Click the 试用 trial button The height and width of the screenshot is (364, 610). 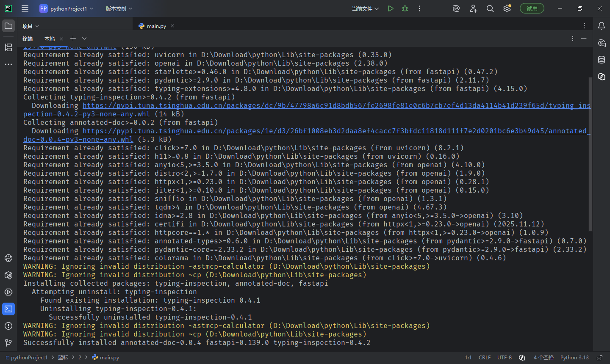(x=532, y=8)
